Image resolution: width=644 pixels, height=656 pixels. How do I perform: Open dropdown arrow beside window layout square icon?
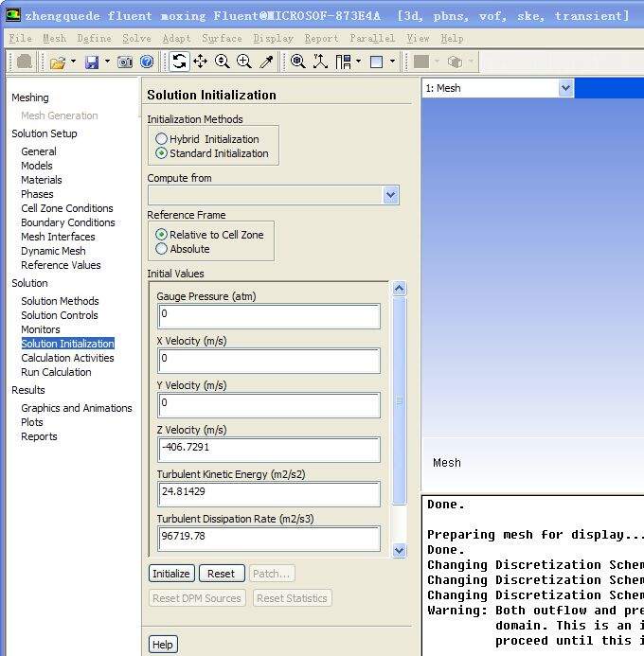[x=392, y=62]
